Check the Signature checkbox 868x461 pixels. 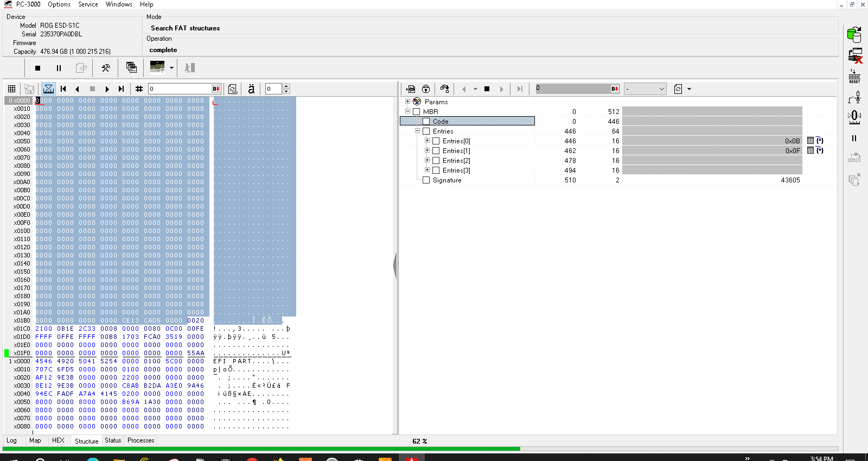pos(426,180)
